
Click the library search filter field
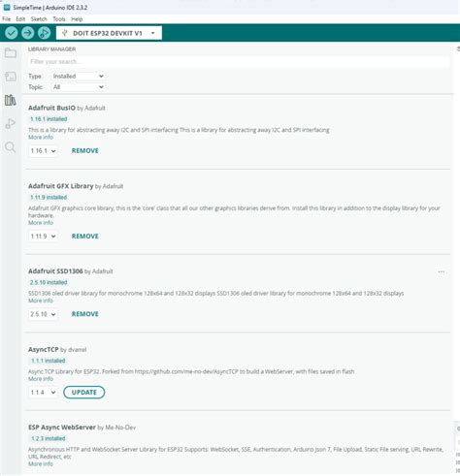coord(239,62)
